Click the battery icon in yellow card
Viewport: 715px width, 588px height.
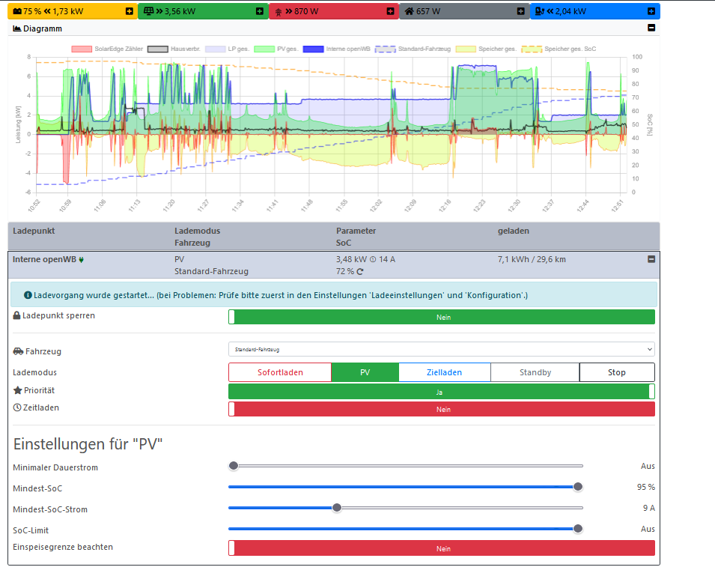17,11
